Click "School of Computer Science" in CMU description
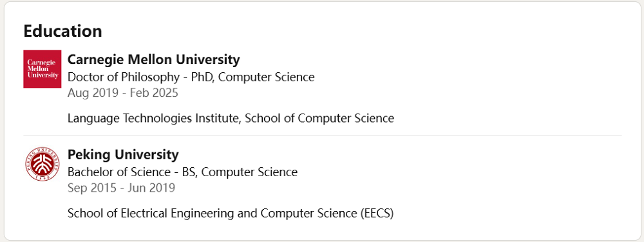The image size is (644, 242). coord(319,119)
